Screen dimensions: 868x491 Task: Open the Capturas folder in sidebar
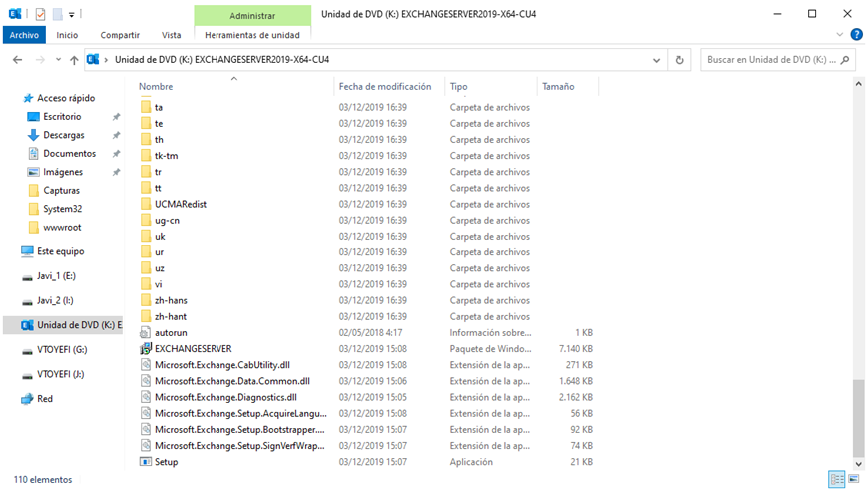[x=61, y=190]
